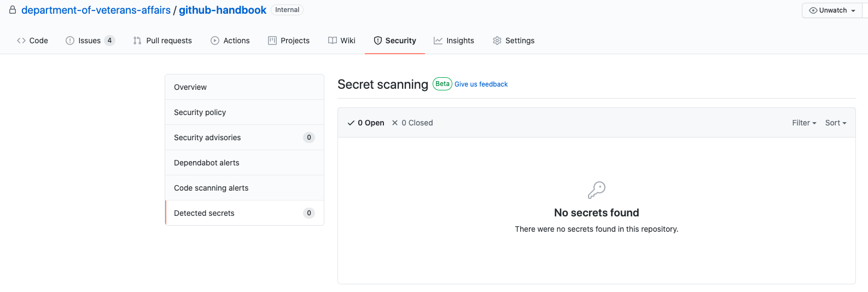Open the Issues tab
The image size is (868, 292).
tap(90, 41)
